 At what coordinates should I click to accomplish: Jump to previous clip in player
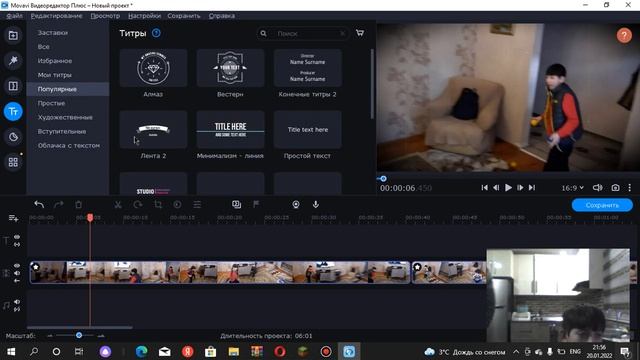[484, 188]
